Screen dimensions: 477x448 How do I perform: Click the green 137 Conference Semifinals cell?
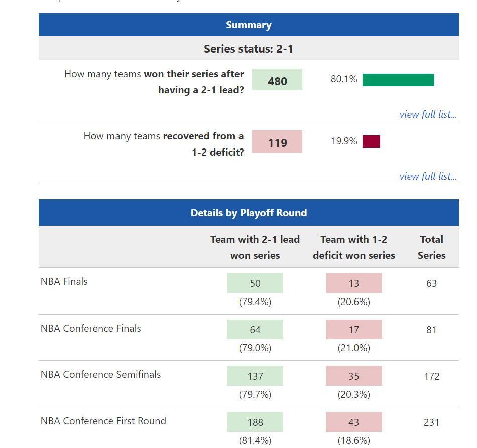coord(255,376)
